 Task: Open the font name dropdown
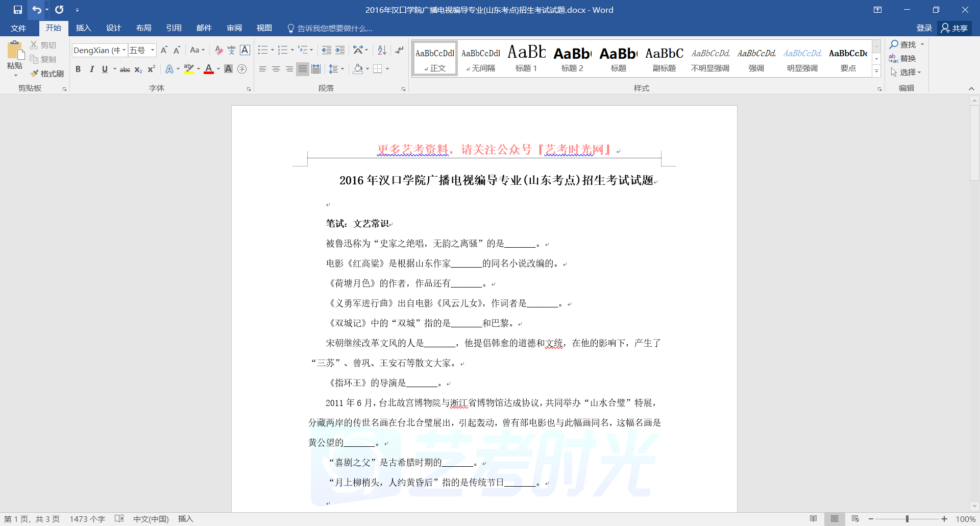124,50
